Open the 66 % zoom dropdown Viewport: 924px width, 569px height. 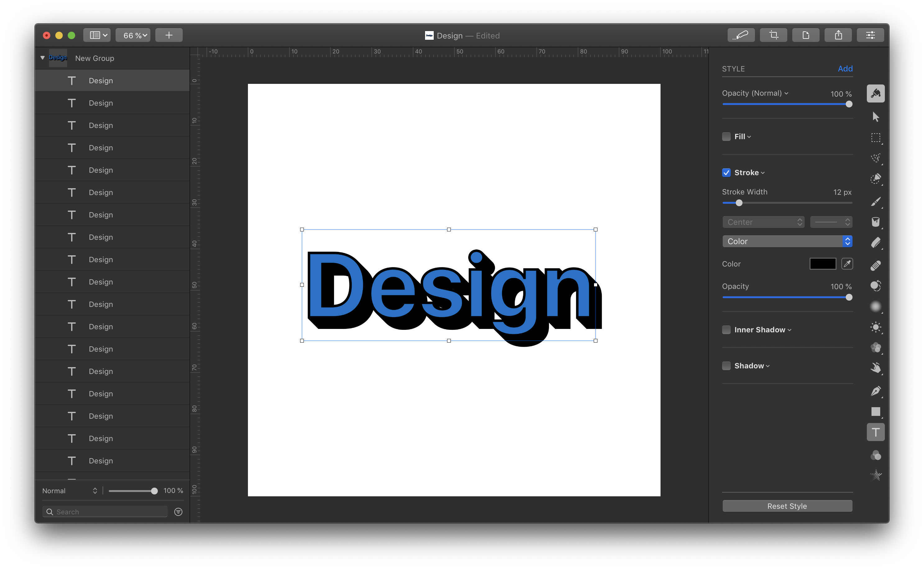pyautogui.click(x=133, y=35)
